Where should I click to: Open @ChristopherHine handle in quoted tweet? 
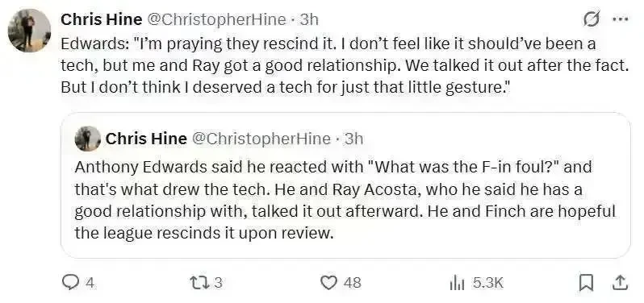261,139
